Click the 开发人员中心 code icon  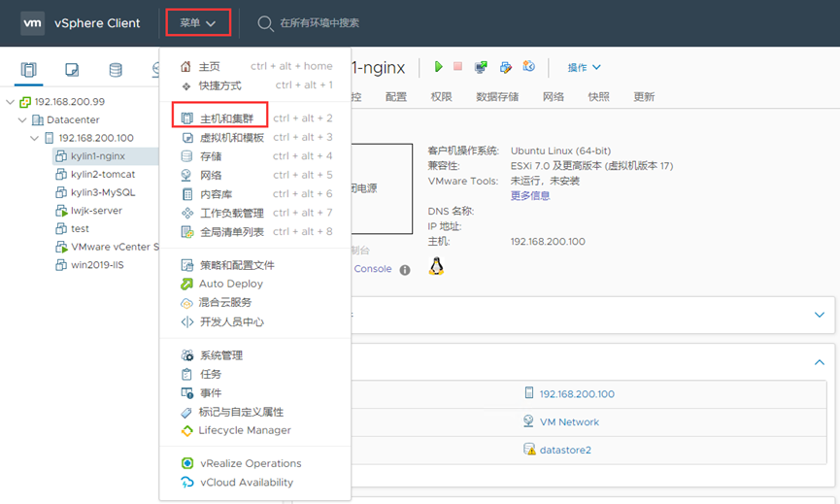pyautogui.click(x=187, y=321)
